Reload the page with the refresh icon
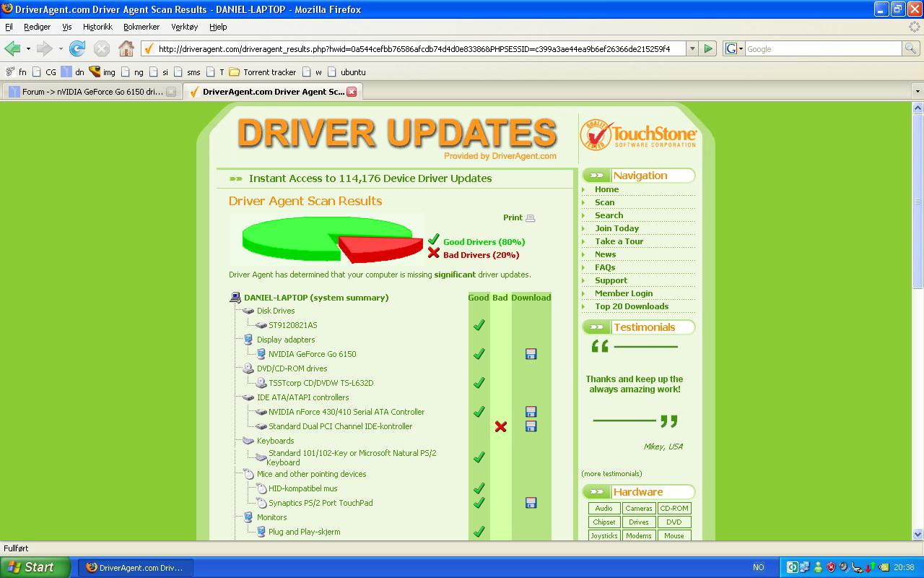This screenshot has height=578, width=924. (77, 48)
